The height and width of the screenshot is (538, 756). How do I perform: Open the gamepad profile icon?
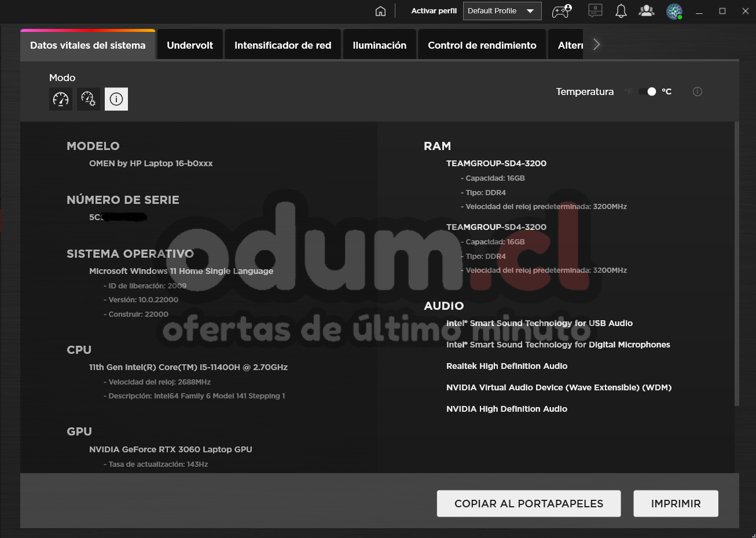click(x=561, y=11)
